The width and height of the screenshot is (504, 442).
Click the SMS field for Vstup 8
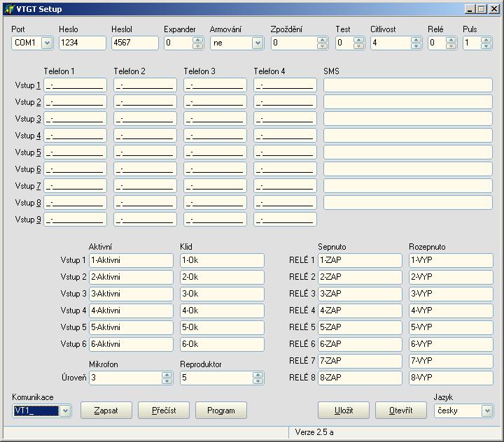coord(408,203)
